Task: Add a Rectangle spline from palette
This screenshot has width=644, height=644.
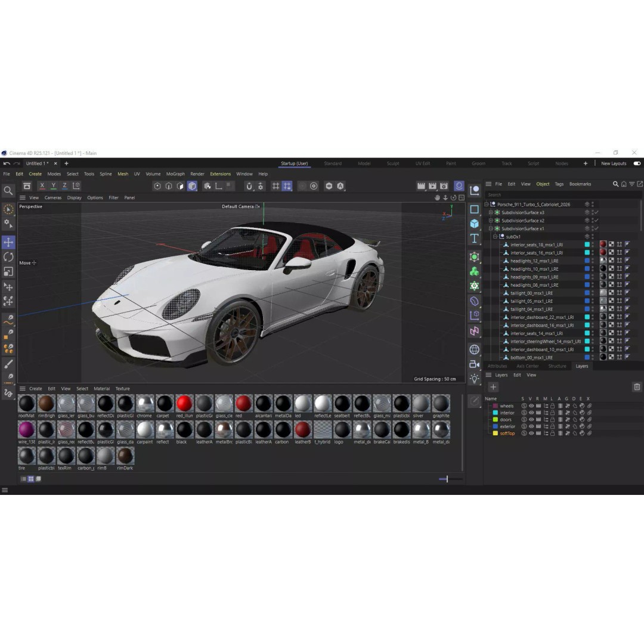Action: coord(475,209)
